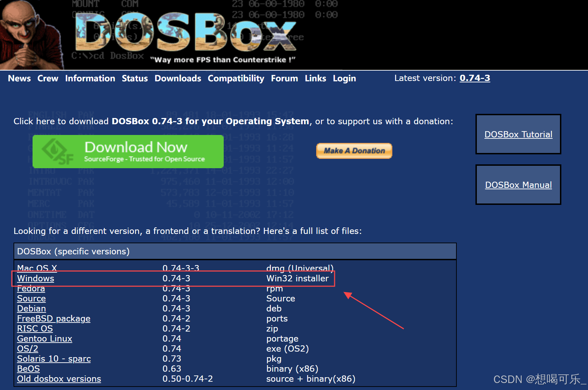Image resolution: width=588 pixels, height=390 pixels.
Task: Select version '0.63' in BeOS row
Action: (172, 369)
